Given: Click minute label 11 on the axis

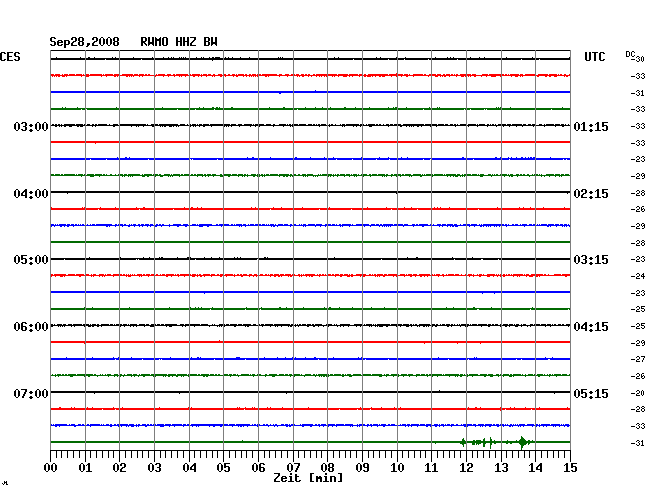Looking at the screenshot, I should 432,467.
